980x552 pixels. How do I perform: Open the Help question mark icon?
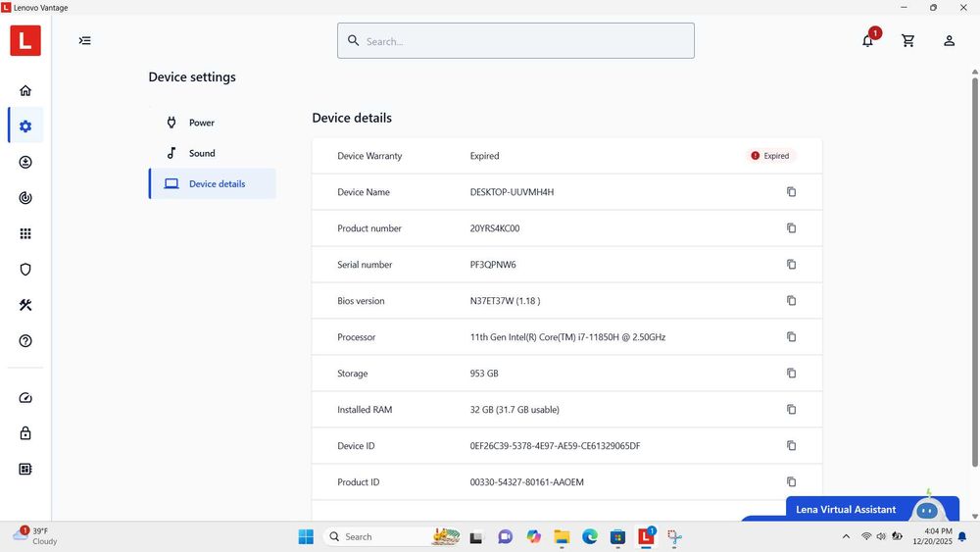pyautogui.click(x=25, y=340)
